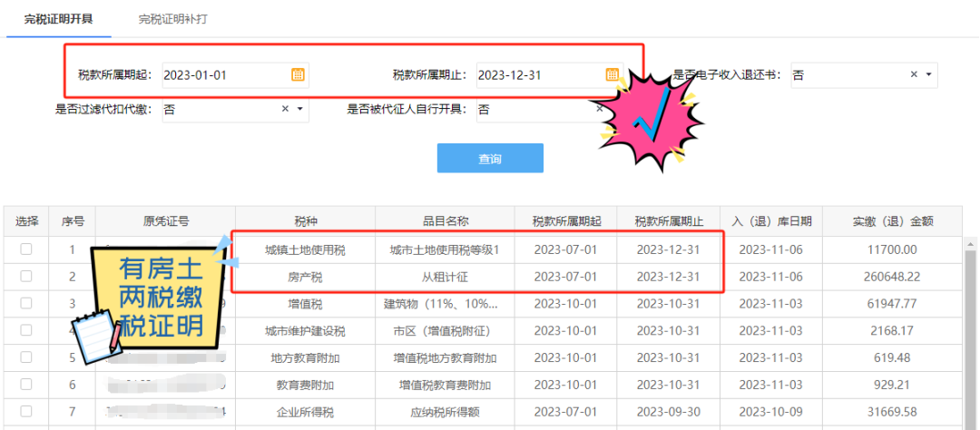Click the 市区（增值税附征） cell
The height and width of the screenshot is (430, 980).
tap(445, 331)
